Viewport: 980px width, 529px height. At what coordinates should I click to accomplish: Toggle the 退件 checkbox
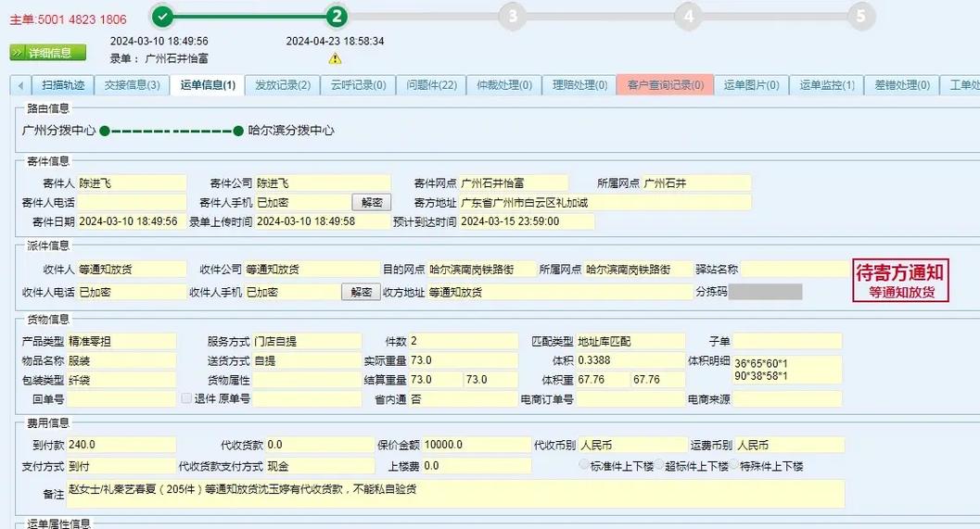point(186,398)
